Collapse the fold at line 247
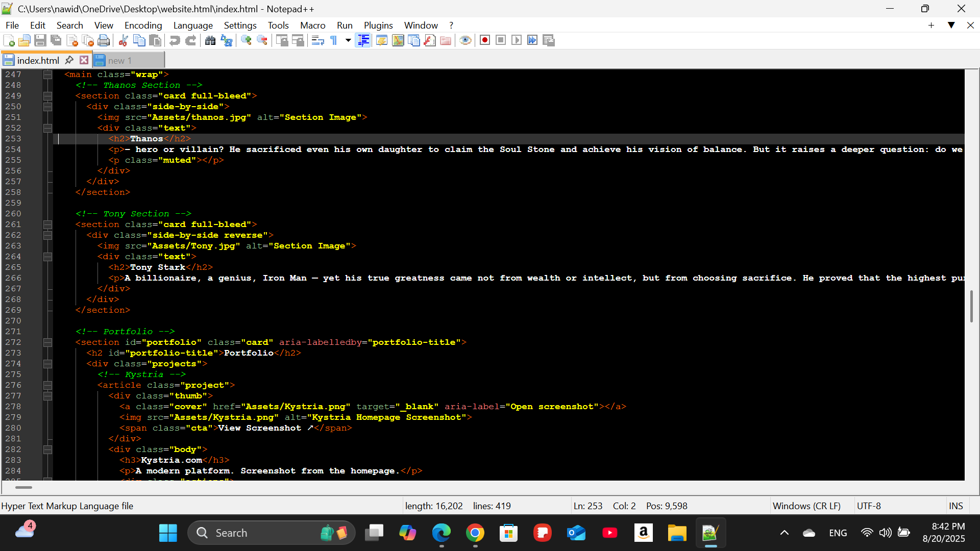980x551 pixels. (x=47, y=74)
